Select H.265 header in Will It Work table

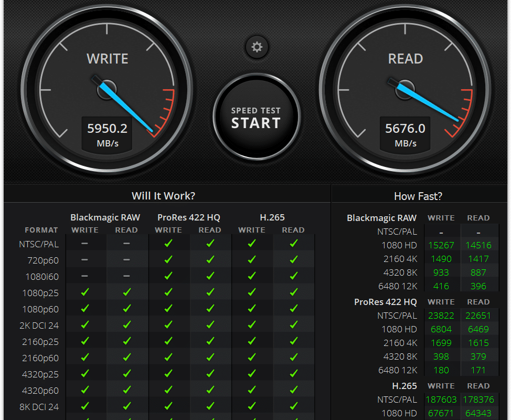pyautogui.click(x=272, y=217)
